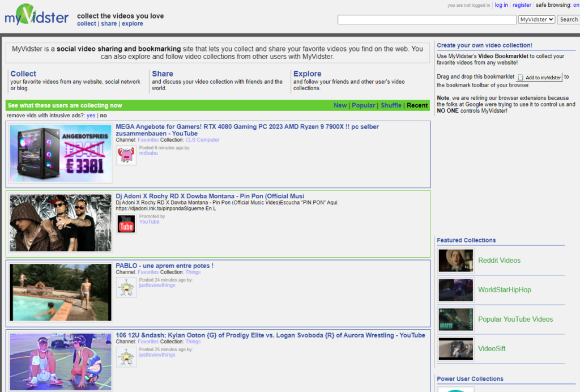Click the Featured Collections heading
The image size is (580, 392).
pos(466,240)
